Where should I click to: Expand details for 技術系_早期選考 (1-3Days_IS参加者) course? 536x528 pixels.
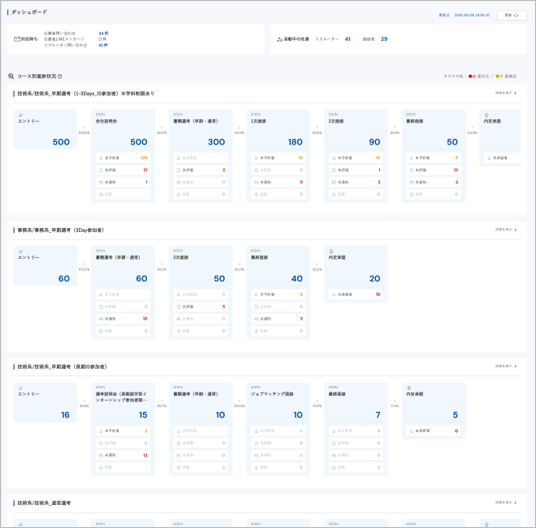click(506, 93)
